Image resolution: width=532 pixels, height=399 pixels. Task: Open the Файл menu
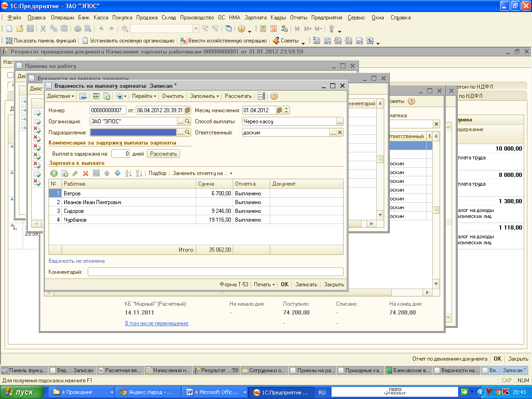point(14,18)
